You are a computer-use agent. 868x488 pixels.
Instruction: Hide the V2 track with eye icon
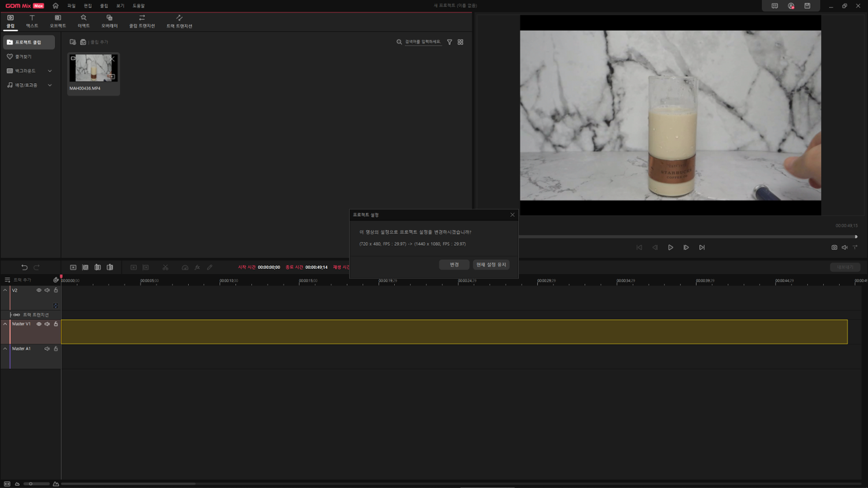tap(39, 290)
